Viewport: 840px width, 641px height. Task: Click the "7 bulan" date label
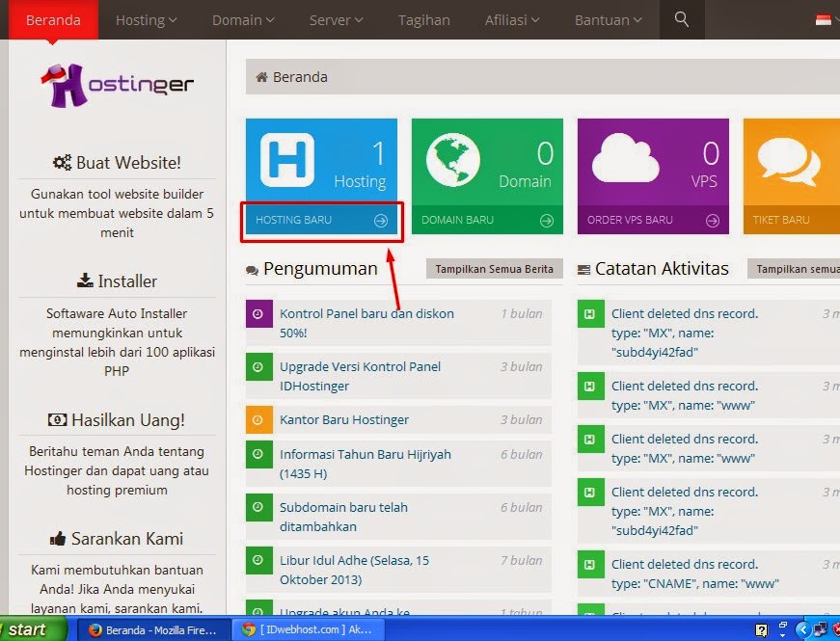point(521,561)
